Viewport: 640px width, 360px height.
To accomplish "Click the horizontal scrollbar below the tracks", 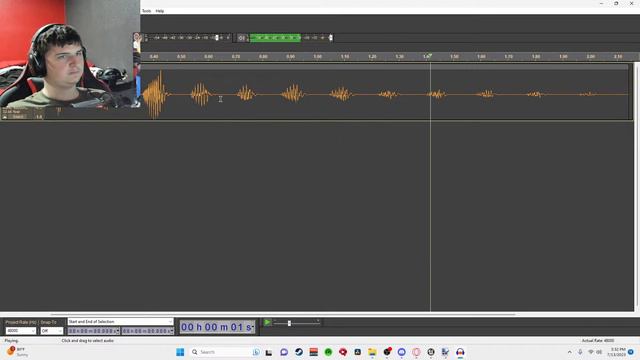I will click(x=282, y=314).
